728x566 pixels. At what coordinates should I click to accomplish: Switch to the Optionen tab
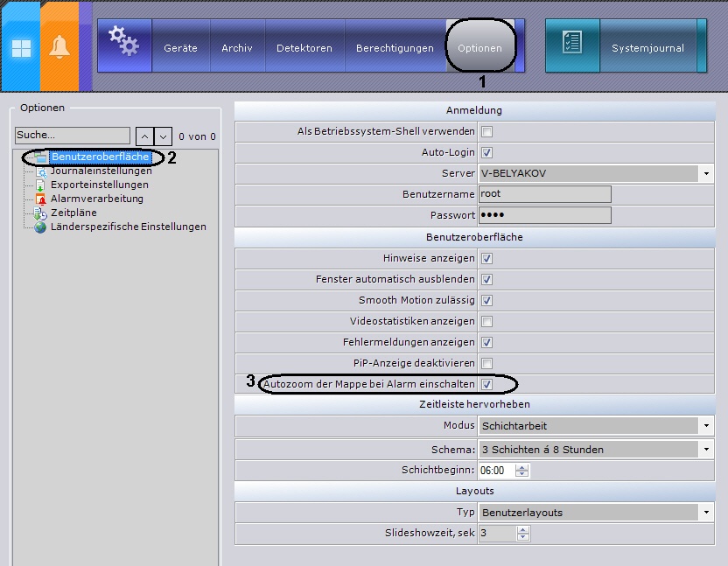click(x=479, y=48)
